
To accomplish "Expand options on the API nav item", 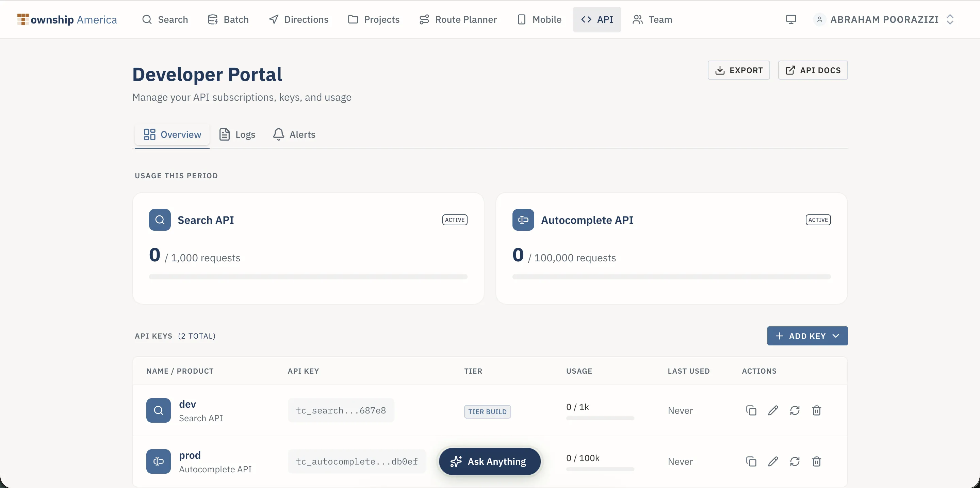I will [597, 19].
